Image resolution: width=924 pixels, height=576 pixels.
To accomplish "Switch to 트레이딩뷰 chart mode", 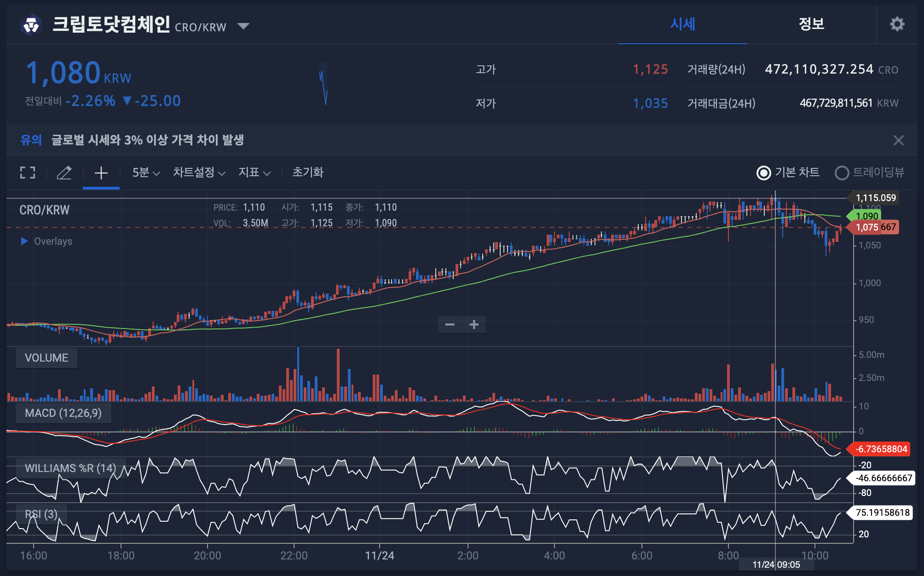I will point(842,173).
